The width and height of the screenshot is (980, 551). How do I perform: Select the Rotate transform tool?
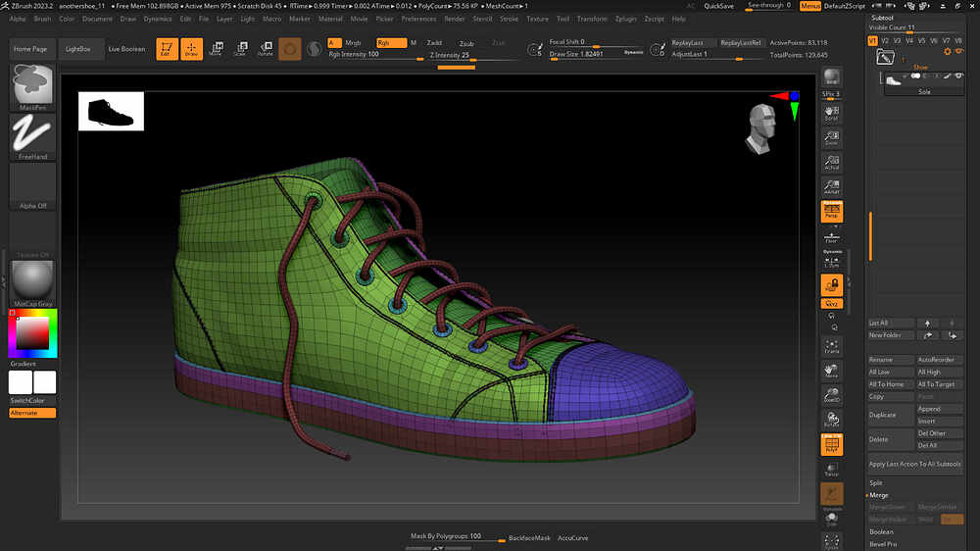[x=266, y=49]
